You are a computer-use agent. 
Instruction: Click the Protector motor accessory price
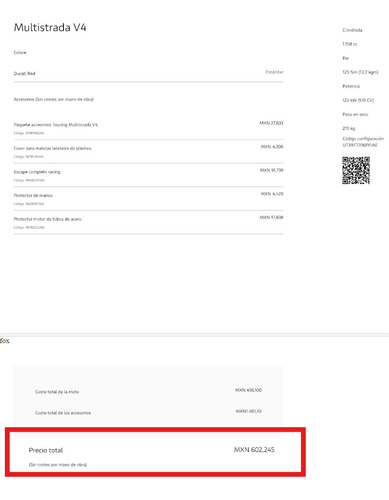(x=271, y=218)
